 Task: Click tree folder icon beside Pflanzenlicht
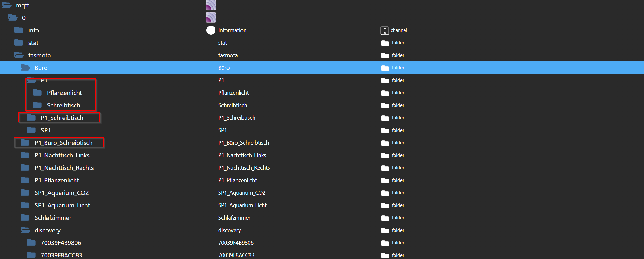pos(37,92)
